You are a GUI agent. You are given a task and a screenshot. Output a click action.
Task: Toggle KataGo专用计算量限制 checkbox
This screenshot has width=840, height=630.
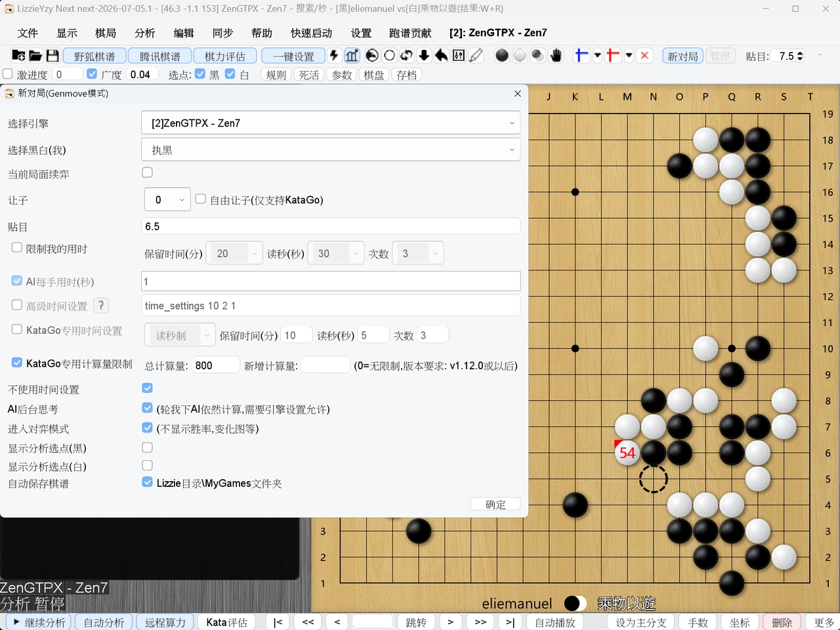[x=17, y=362]
